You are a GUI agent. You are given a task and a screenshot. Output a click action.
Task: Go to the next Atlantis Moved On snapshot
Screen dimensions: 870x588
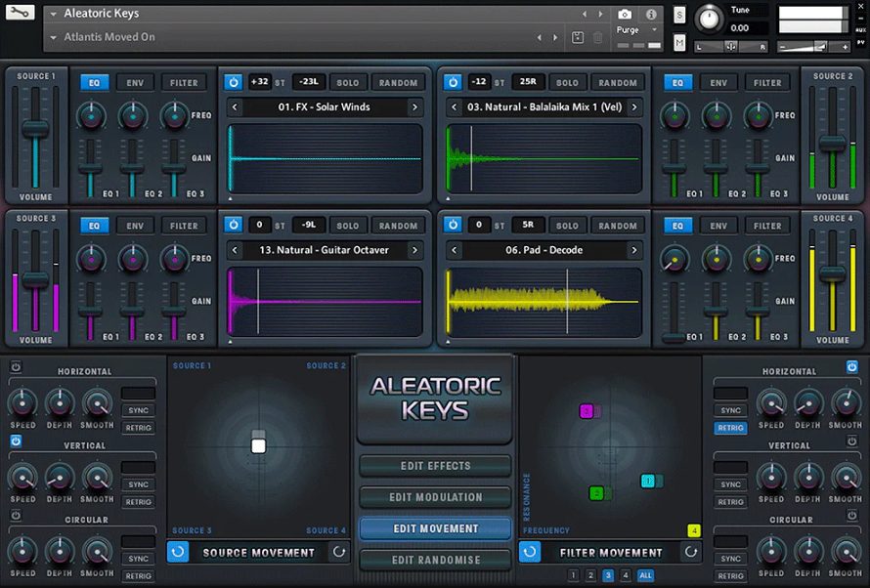coord(555,38)
